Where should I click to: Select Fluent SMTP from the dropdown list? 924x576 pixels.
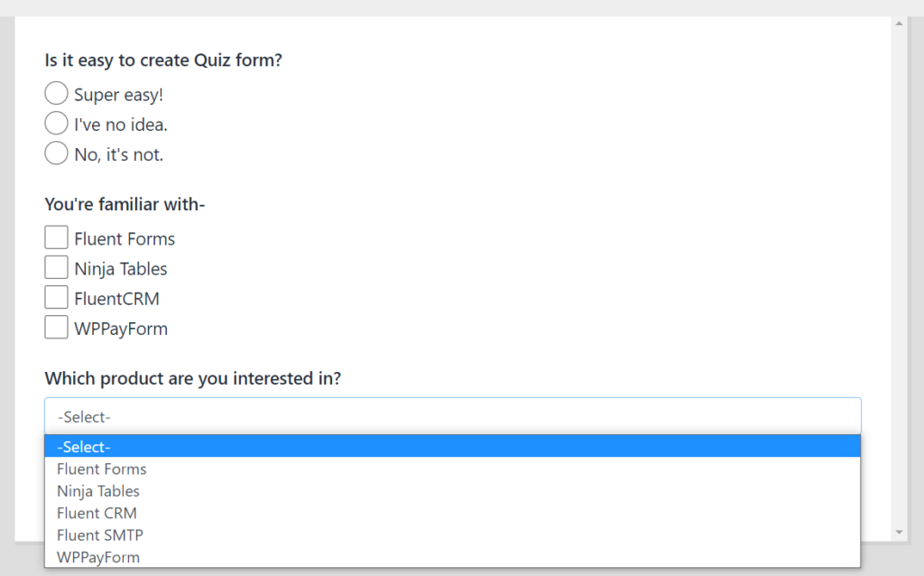point(100,534)
